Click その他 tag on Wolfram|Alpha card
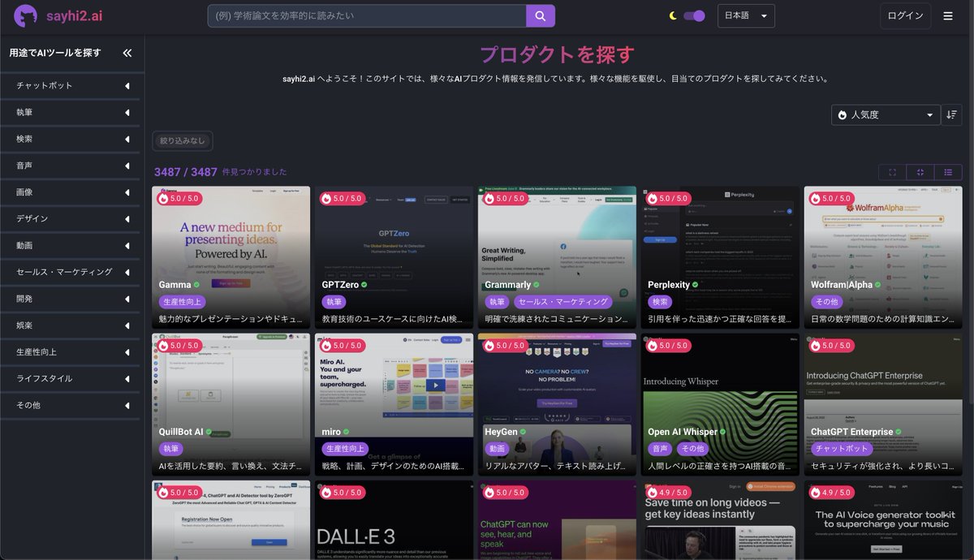Viewport: 974px width, 560px height. pos(826,302)
